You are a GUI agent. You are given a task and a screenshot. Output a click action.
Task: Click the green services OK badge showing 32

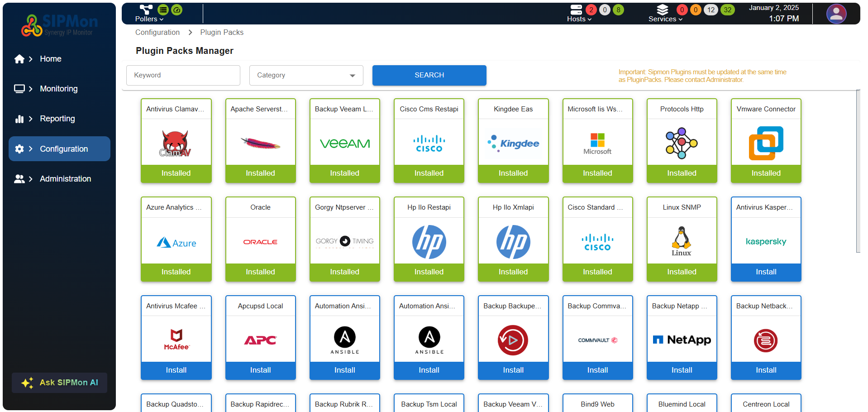[727, 10]
